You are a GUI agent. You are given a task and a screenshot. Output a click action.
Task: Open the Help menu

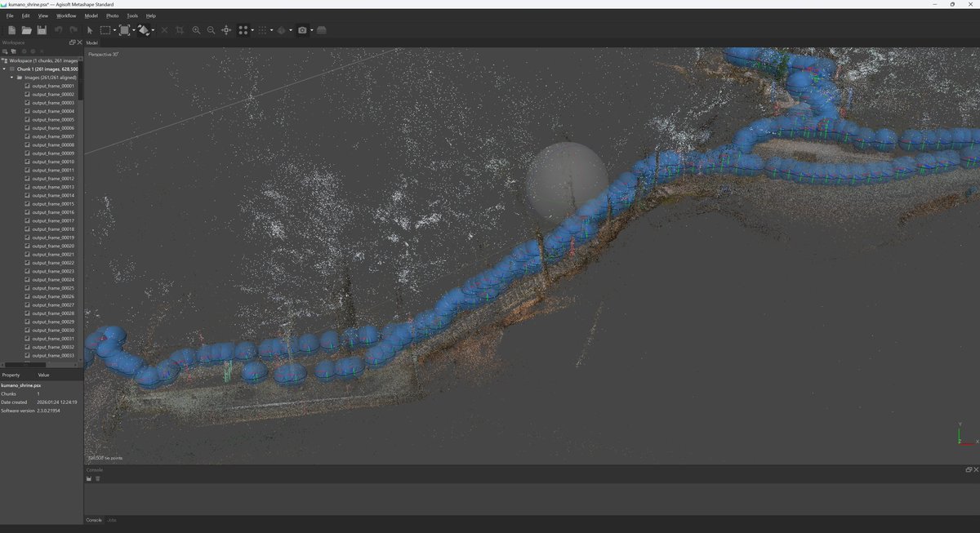click(151, 16)
